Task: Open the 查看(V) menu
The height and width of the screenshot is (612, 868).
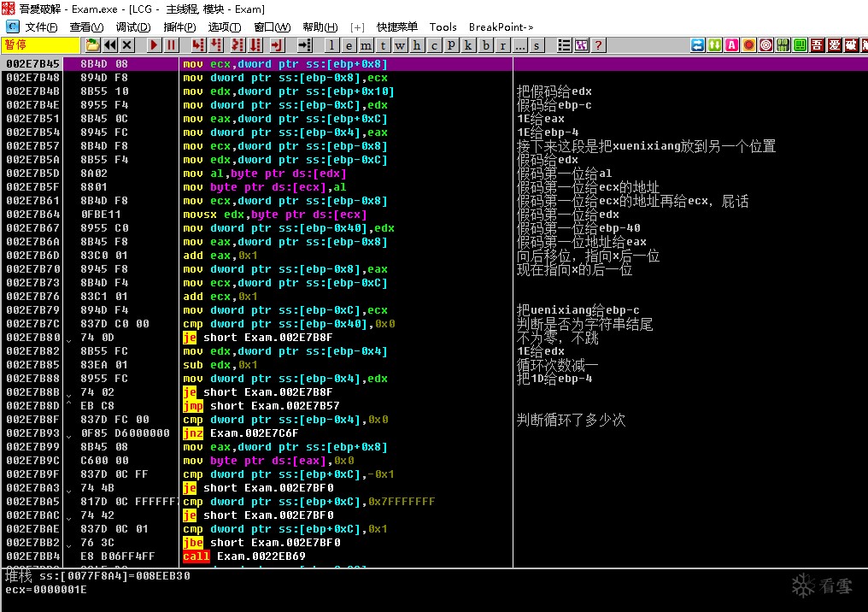Action: [87, 27]
